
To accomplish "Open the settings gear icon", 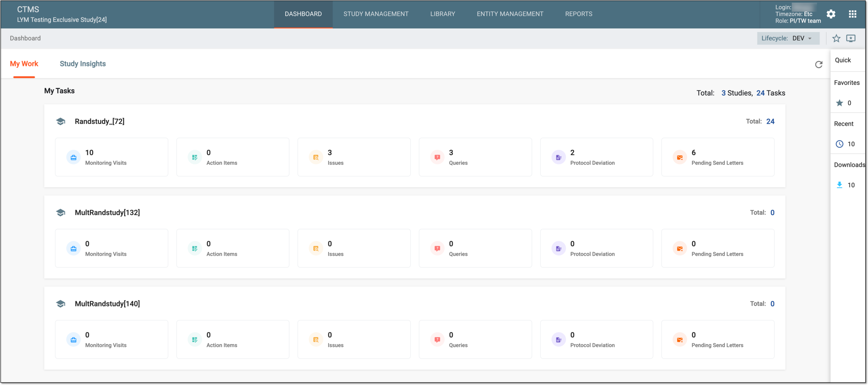I will 831,14.
